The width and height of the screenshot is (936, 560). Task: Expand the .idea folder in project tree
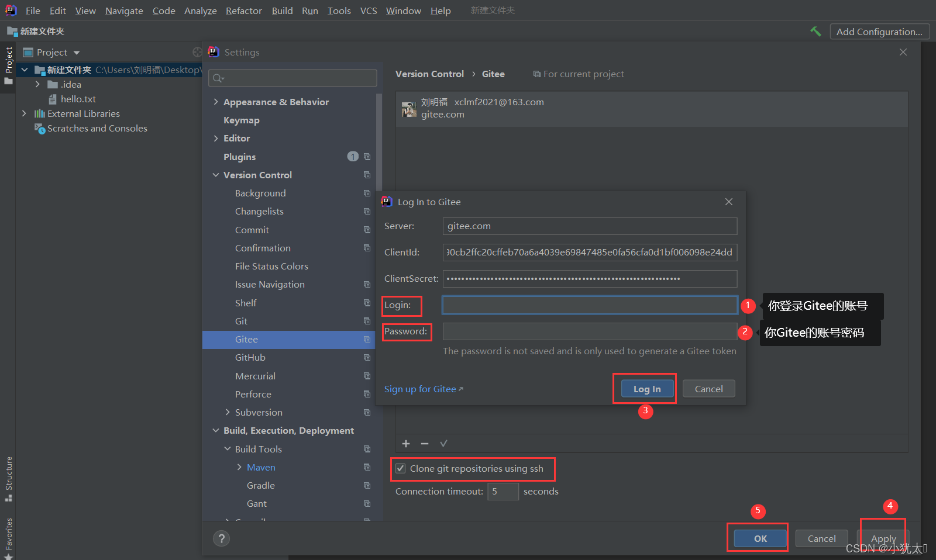[x=38, y=84]
